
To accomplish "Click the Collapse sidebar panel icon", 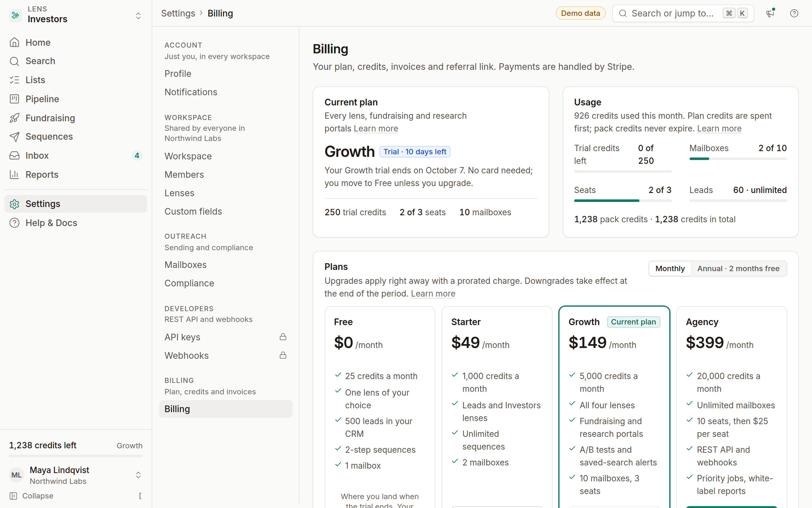I will [x=13, y=496].
